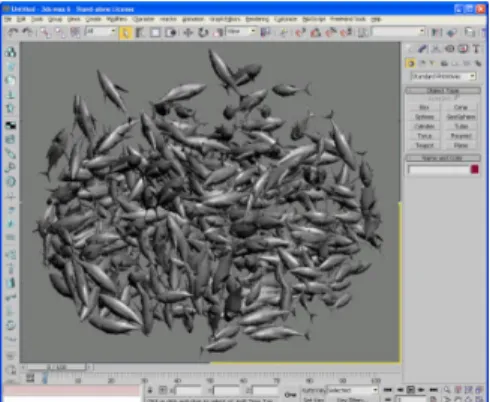The height and width of the screenshot is (402, 490).
Task: Toggle Absolute/Offset transform type-in mode
Action: (162, 390)
